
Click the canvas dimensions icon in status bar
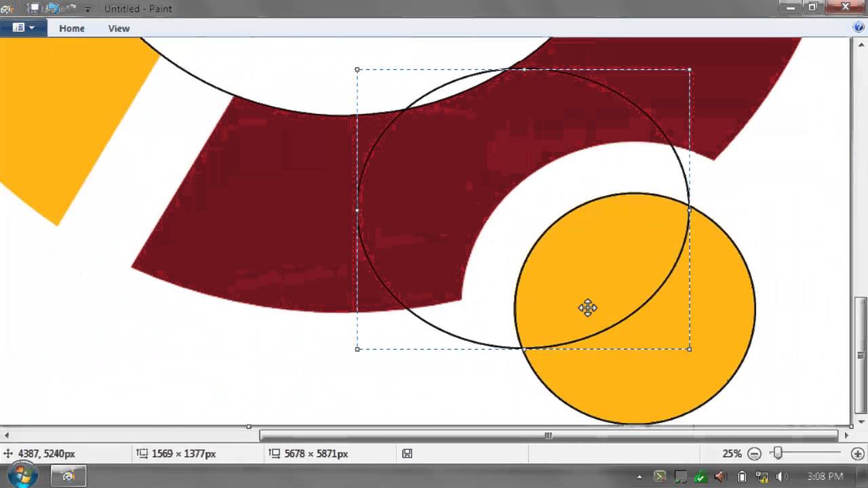pos(274,453)
